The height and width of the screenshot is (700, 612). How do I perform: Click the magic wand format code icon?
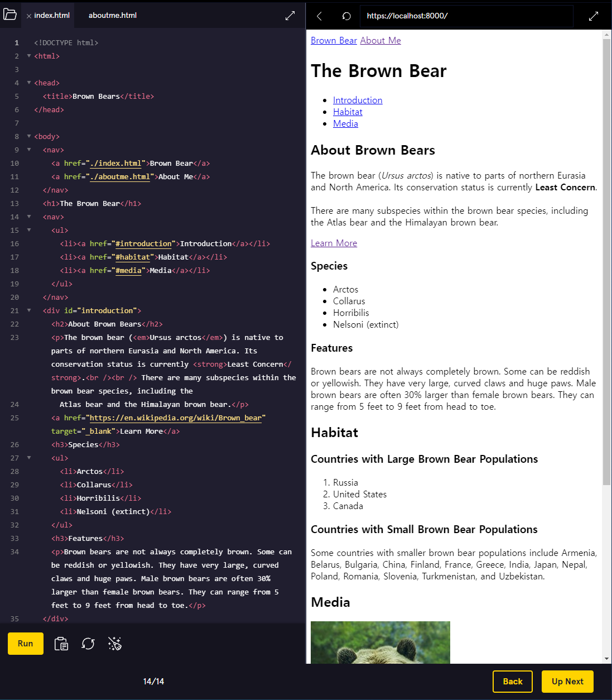[115, 644]
